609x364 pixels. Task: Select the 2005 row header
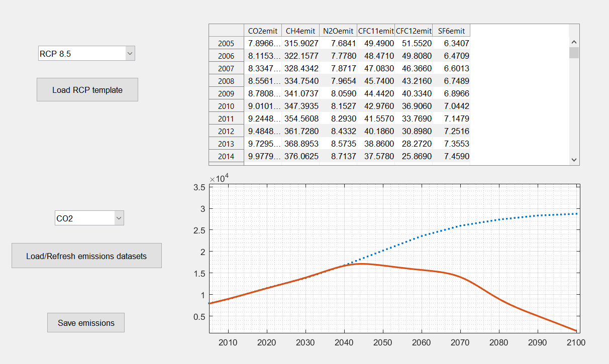tap(226, 44)
